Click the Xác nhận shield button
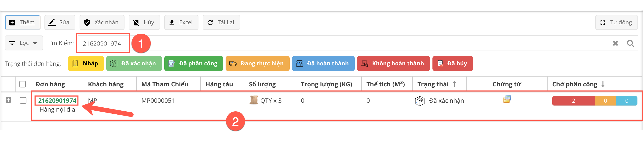This screenshot has width=644, height=141. pyautogui.click(x=102, y=22)
